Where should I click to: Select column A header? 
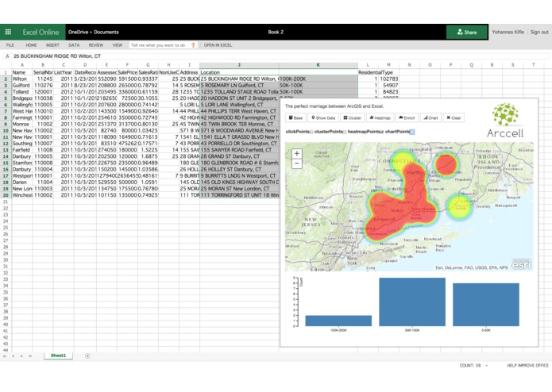22,65
